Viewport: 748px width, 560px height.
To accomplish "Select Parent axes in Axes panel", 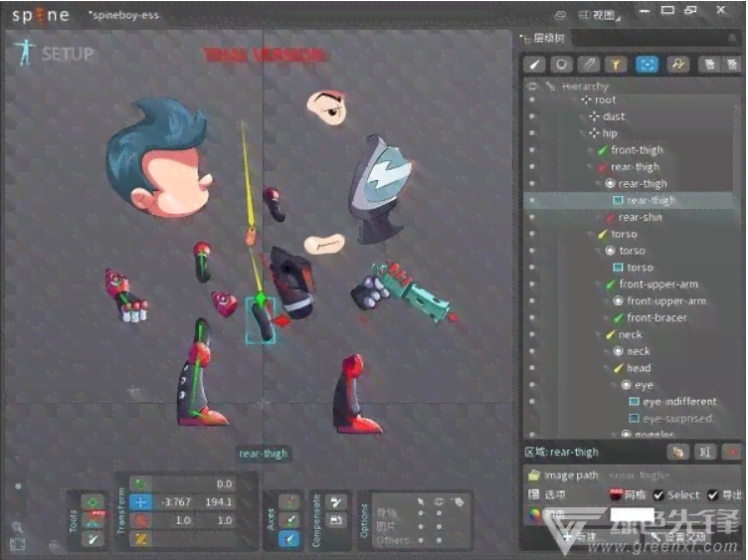I will [289, 520].
